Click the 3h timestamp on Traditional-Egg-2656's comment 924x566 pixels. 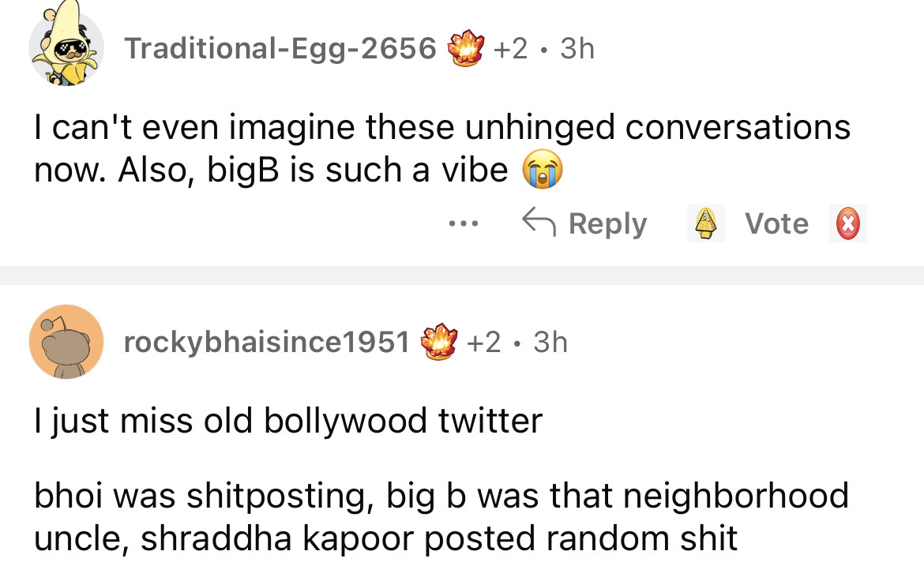pyautogui.click(x=577, y=49)
